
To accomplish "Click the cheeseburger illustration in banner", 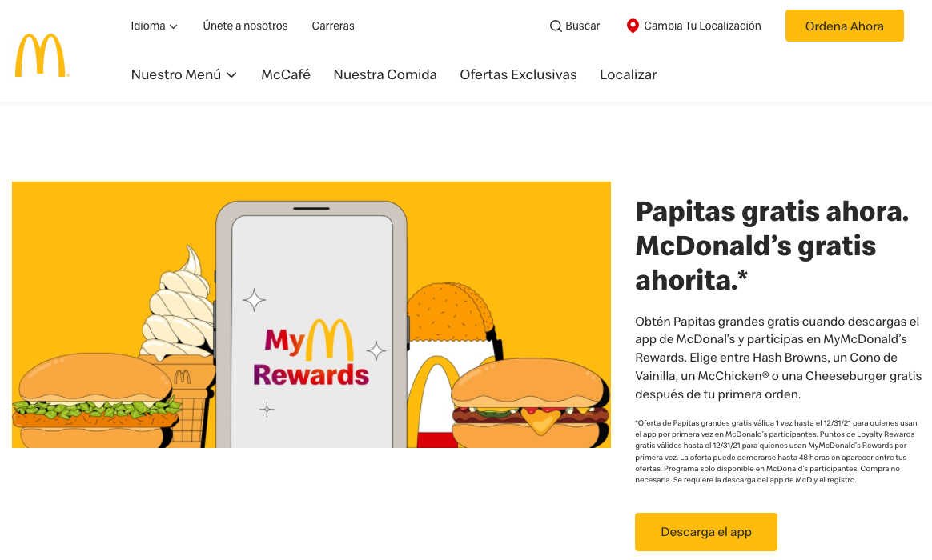I will (x=530, y=405).
